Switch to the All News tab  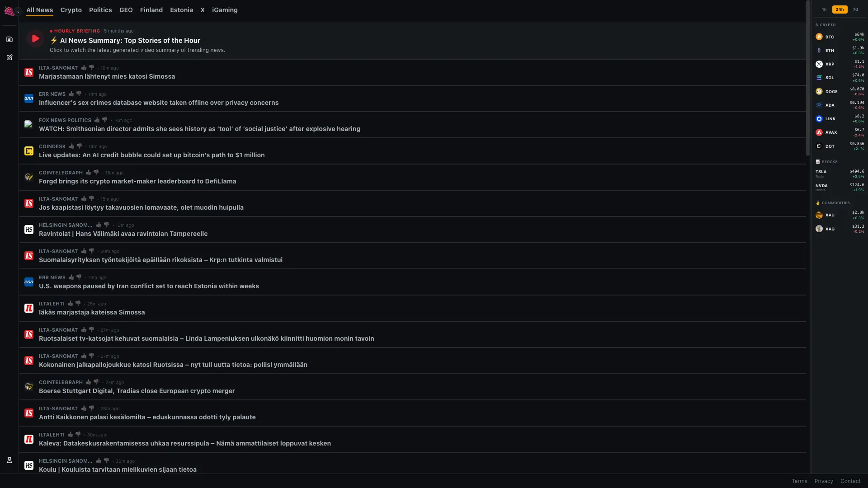click(40, 10)
